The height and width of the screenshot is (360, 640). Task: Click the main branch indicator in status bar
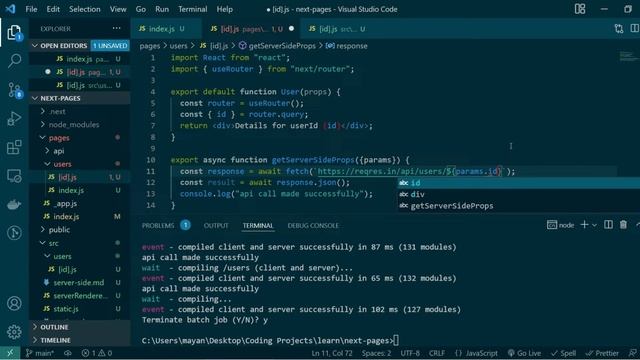(39, 353)
